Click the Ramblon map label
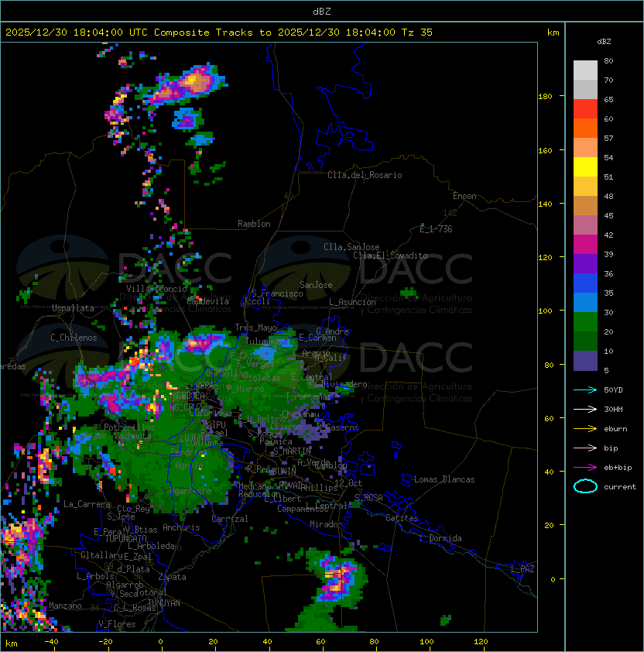644x652 pixels. [254, 224]
